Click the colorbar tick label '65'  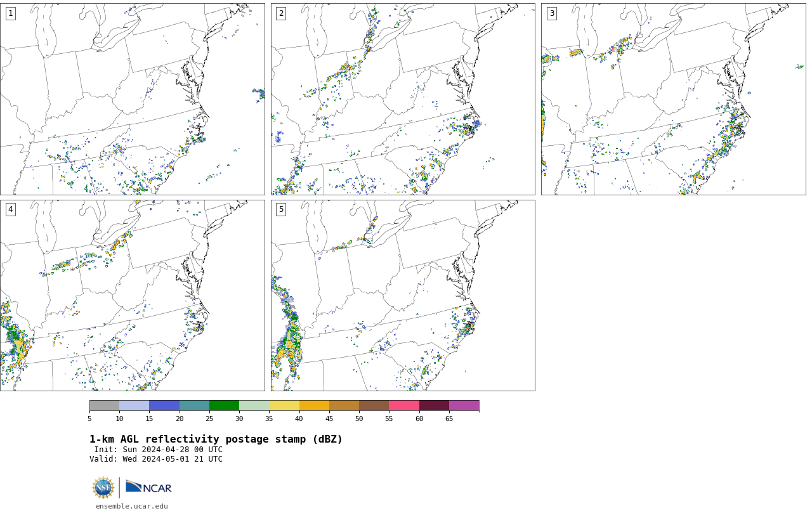(x=449, y=419)
